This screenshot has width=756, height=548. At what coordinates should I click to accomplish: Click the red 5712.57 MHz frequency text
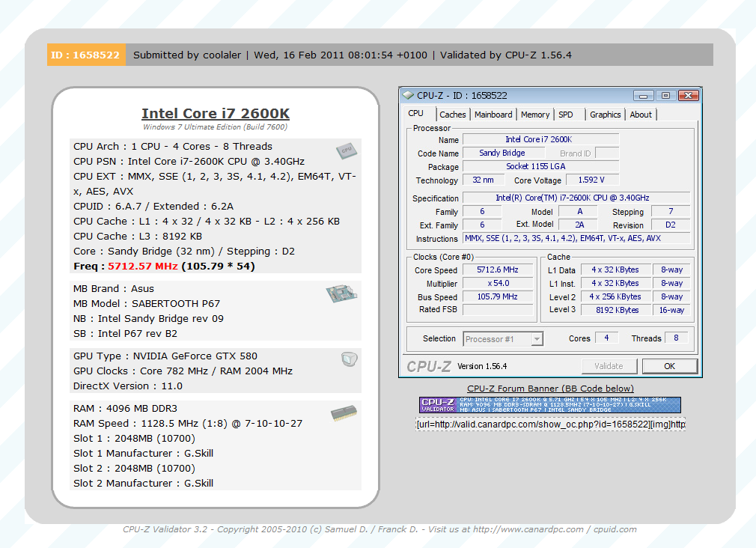coord(143,267)
